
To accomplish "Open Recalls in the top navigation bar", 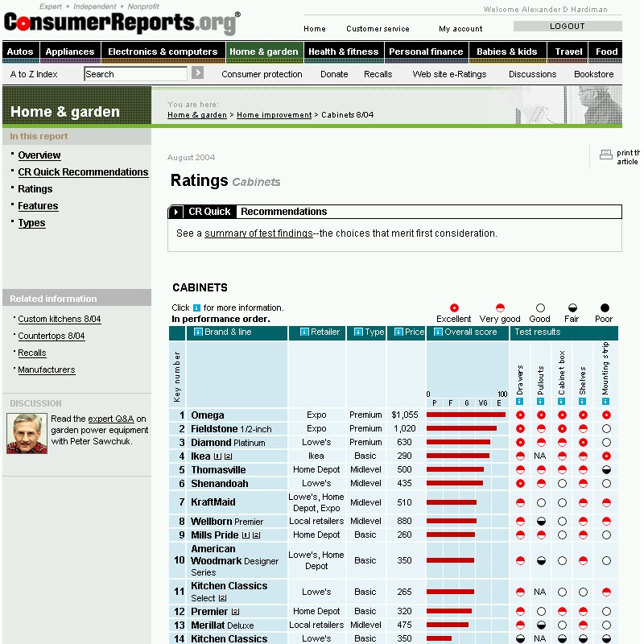I will (x=378, y=74).
